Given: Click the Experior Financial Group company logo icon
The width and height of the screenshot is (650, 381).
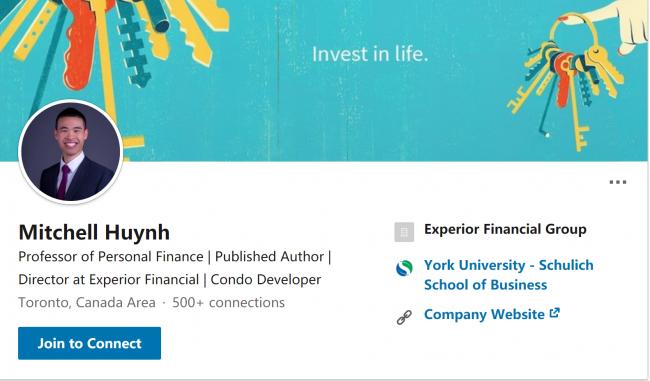Looking at the screenshot, I should pyautogui.click(x=404, y=232).
